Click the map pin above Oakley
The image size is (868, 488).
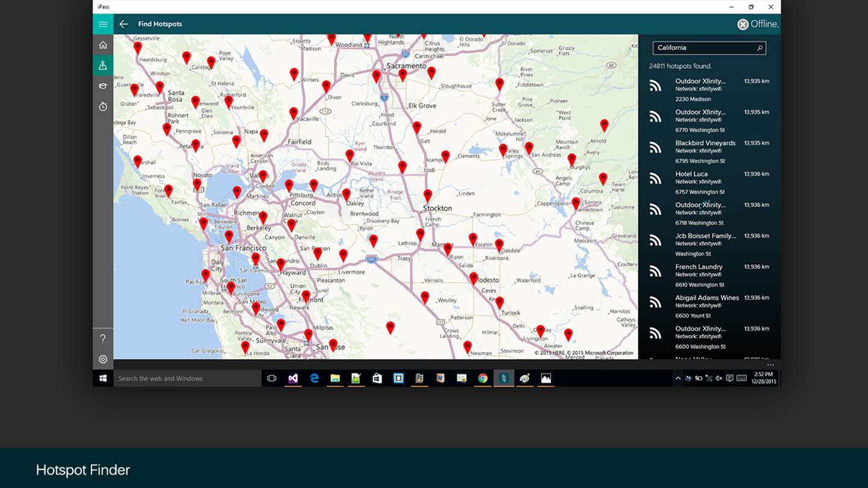coord(346,195)
